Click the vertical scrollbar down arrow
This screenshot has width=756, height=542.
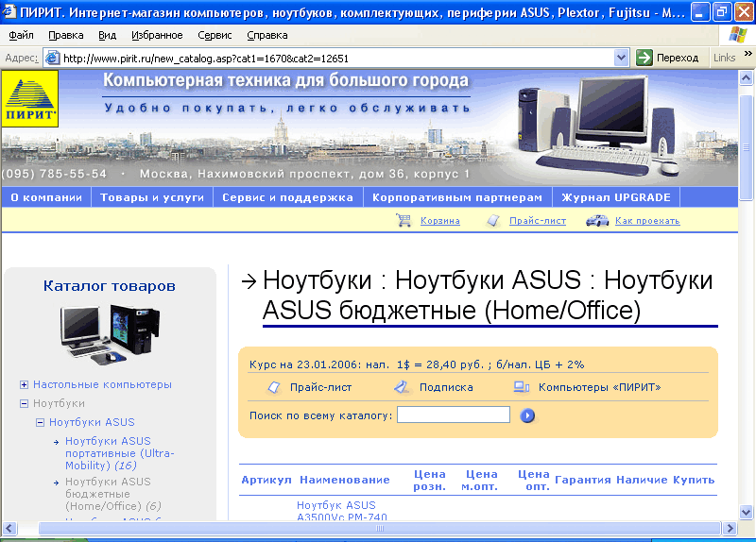click(746, 512)
